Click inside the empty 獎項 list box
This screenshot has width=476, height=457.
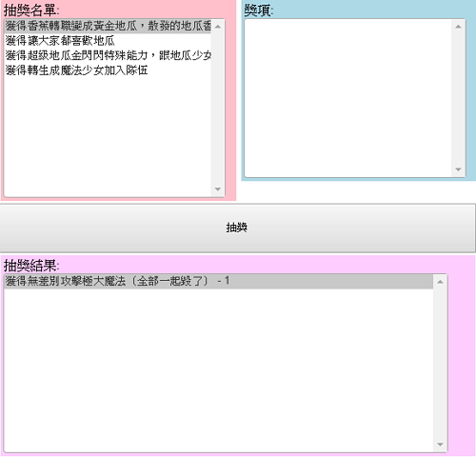click(x=348, y=98)
